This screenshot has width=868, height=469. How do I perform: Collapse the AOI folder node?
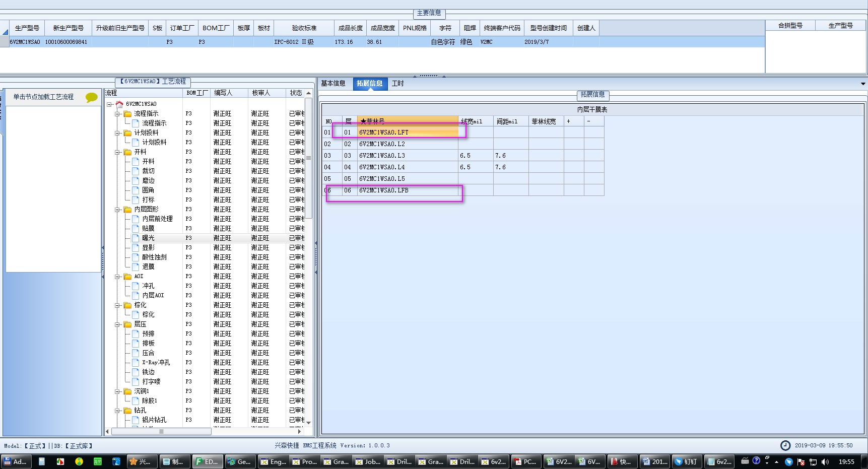click(x=117, y=277)
